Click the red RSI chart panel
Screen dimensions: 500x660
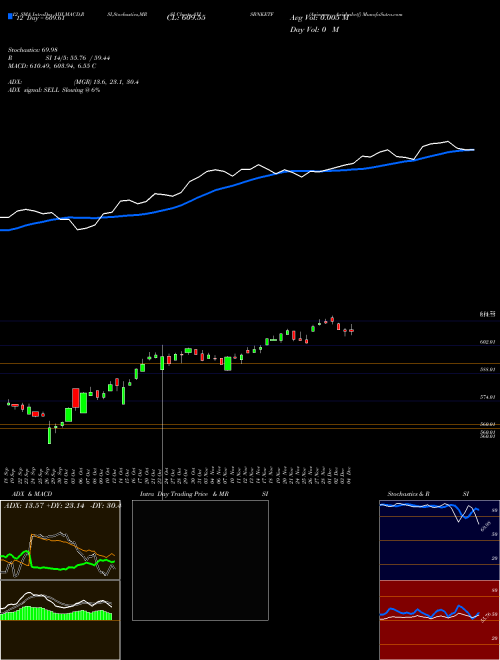(439, 620)
